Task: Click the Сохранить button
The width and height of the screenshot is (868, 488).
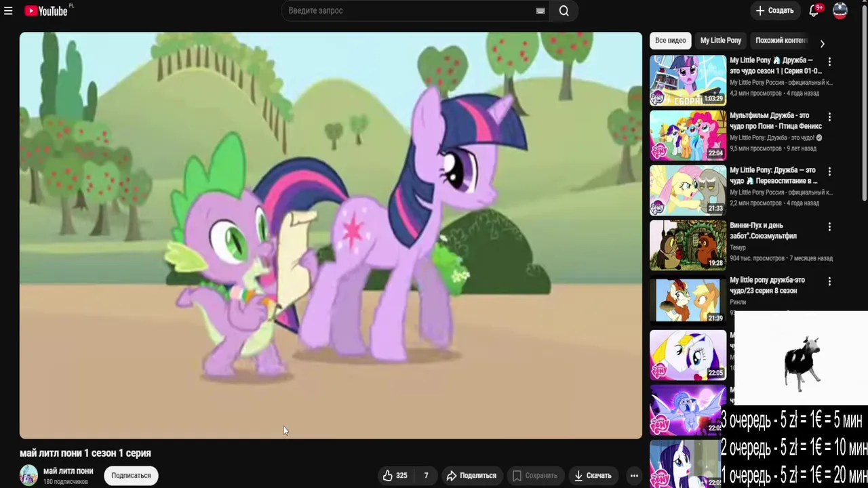Action: click(x=535, y=476)
